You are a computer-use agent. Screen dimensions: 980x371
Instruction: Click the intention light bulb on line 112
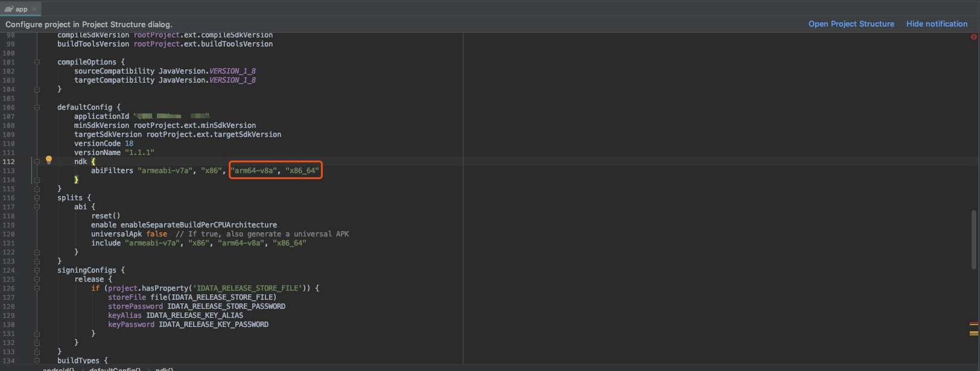point(49,160)
